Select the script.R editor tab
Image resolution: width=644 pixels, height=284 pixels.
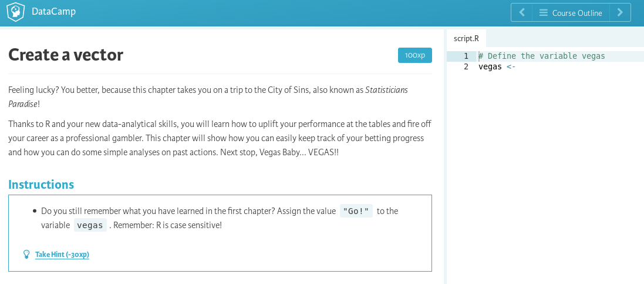[x=466, y=38]
